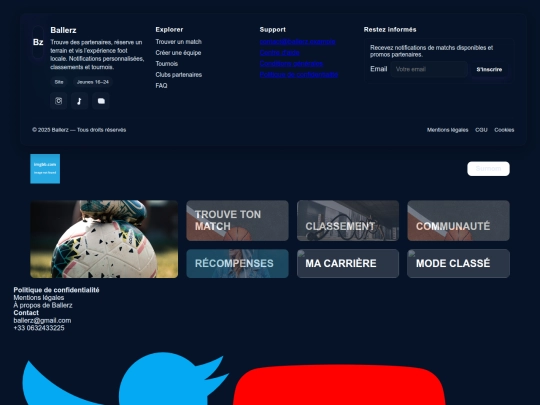This screenshot has width=540, height=405.
Task: Click the © 2025 Ballerz copyright text
Action: pos(79,130)
